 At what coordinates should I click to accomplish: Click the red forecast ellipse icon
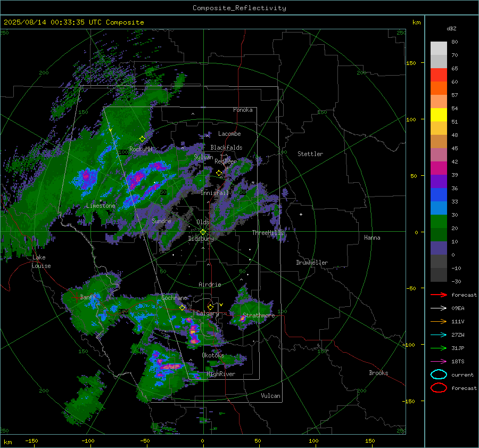[x=439, y=388]
